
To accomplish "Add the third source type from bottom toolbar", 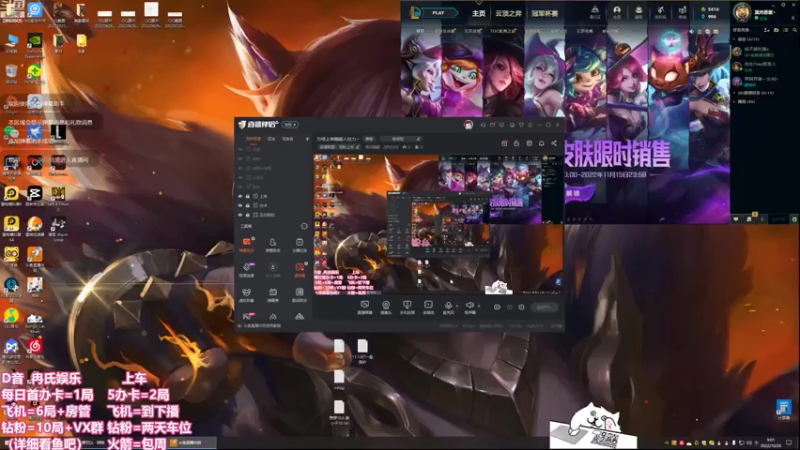I will point(407,307).
